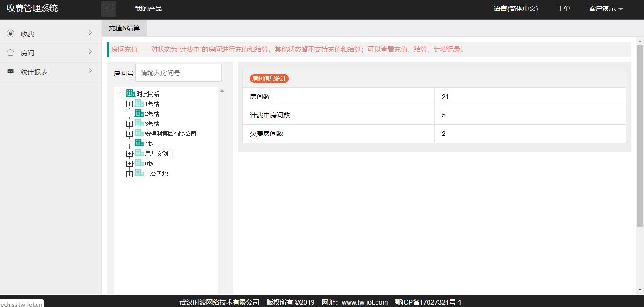Open the 客户演示 user dropdown

coord(606,9)
